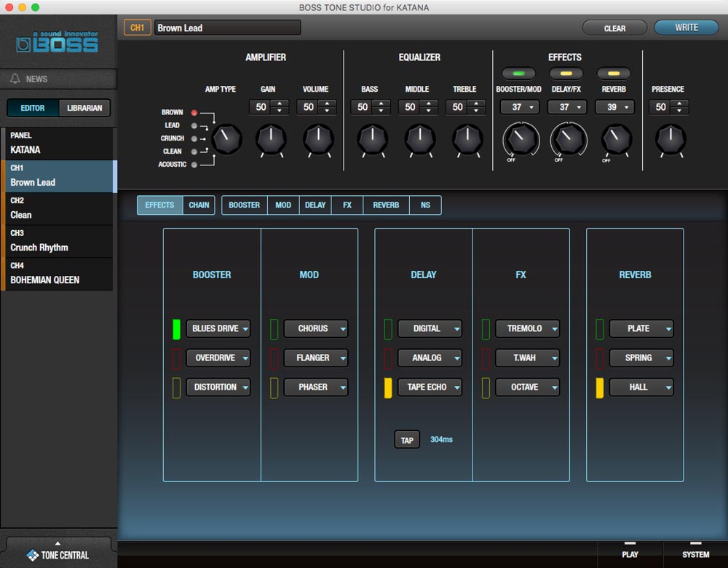Click the REVERB level knob

[x=616, y=140]
